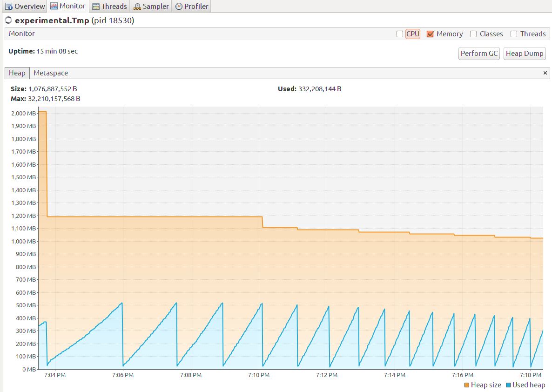Open the Overview tab
Image resolution: width=552 pixels, height=392 pixels.
pyautogui.click(x=25, y=7)
